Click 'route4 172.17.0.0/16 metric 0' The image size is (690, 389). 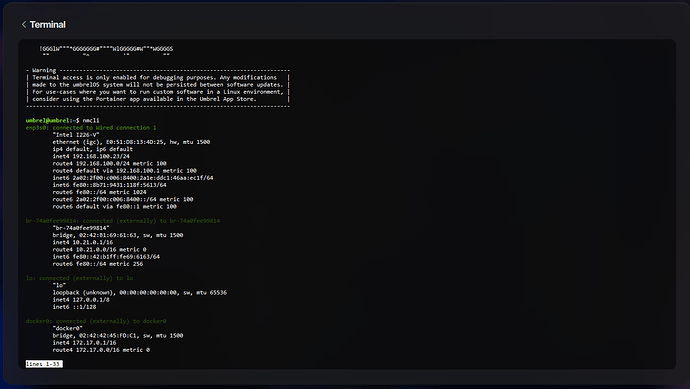[101, 350]
